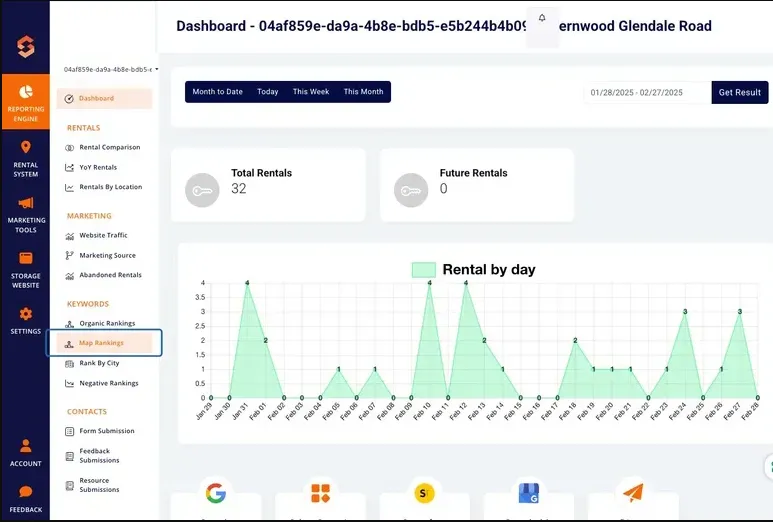Viewport: 773px width, 522px height.
Task: Click the Feb 27 data point labeled 3
Action: pyautogui.click(x=739, y=312)
